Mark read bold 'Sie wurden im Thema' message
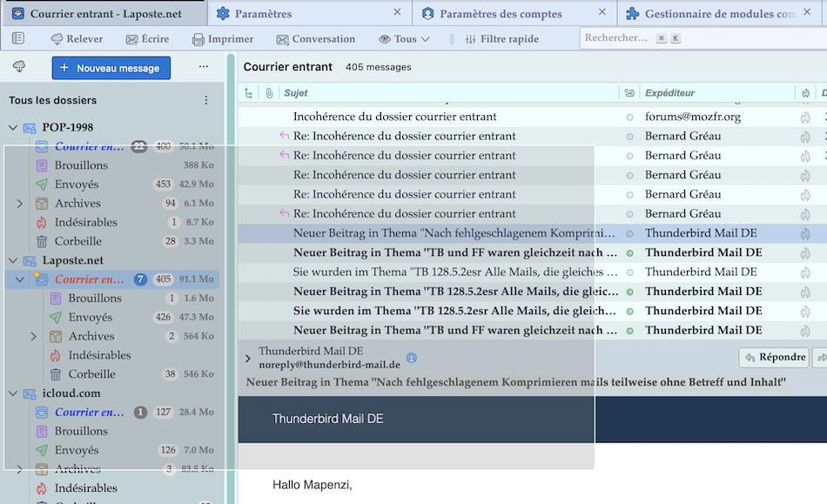Image resolution: width=827 pixels, height=504 pixels. 629,312
